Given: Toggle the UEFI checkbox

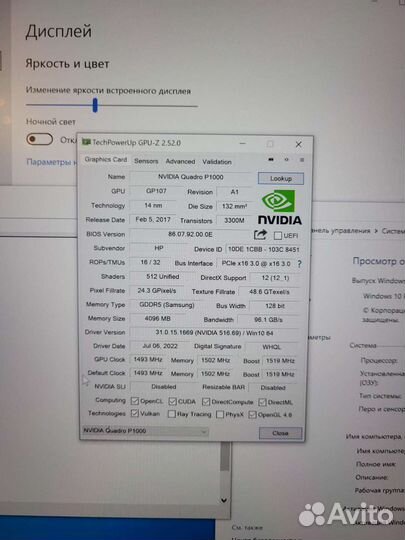Looking at the screenshot, I should [x=278, y=236].
